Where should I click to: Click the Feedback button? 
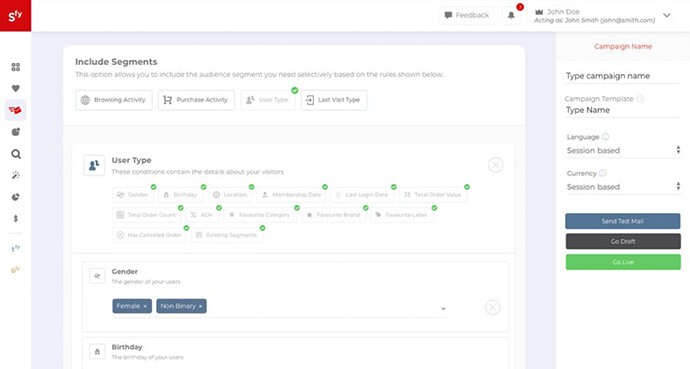(467, 15)
